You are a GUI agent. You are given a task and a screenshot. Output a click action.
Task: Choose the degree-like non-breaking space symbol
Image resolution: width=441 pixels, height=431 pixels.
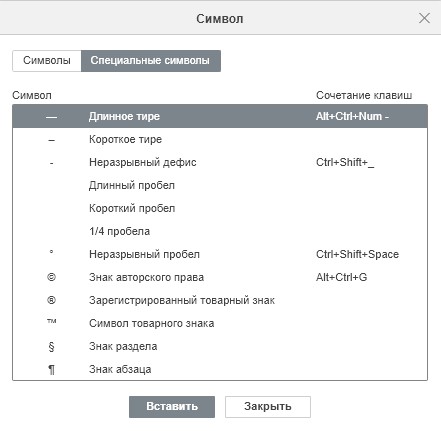[51, 252]
